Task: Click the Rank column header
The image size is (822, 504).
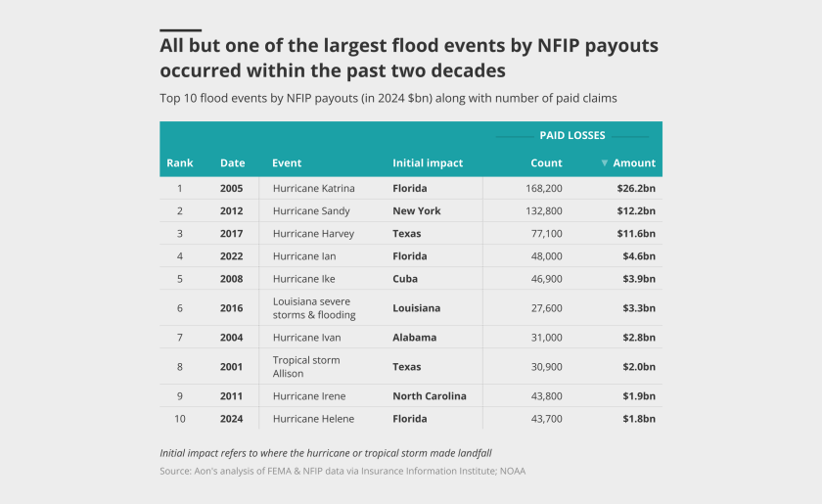Action: click(180, 163)
